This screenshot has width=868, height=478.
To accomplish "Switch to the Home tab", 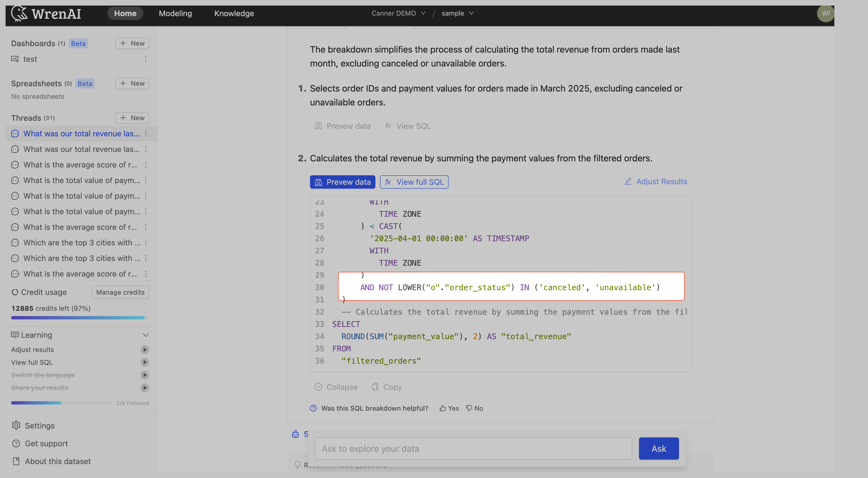I will [125, 13].
